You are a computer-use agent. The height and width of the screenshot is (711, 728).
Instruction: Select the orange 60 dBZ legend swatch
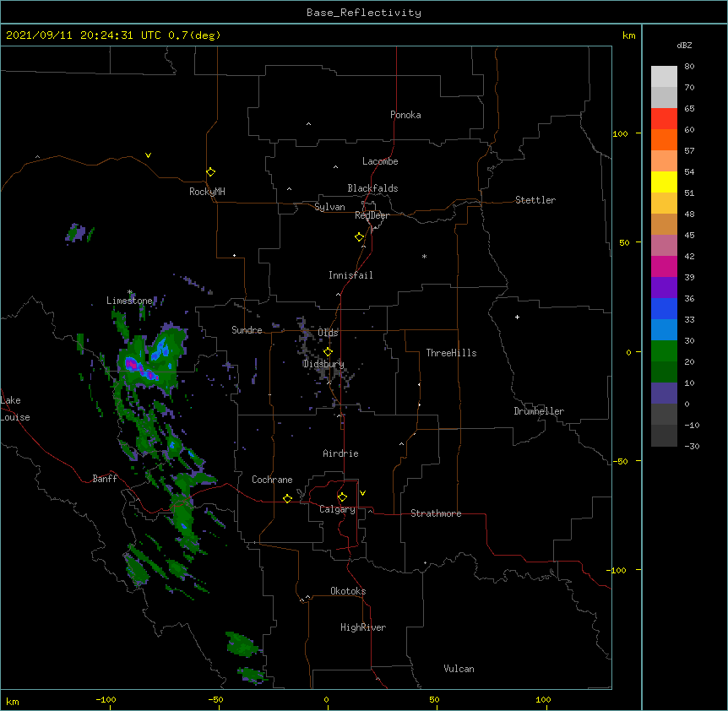664,139
